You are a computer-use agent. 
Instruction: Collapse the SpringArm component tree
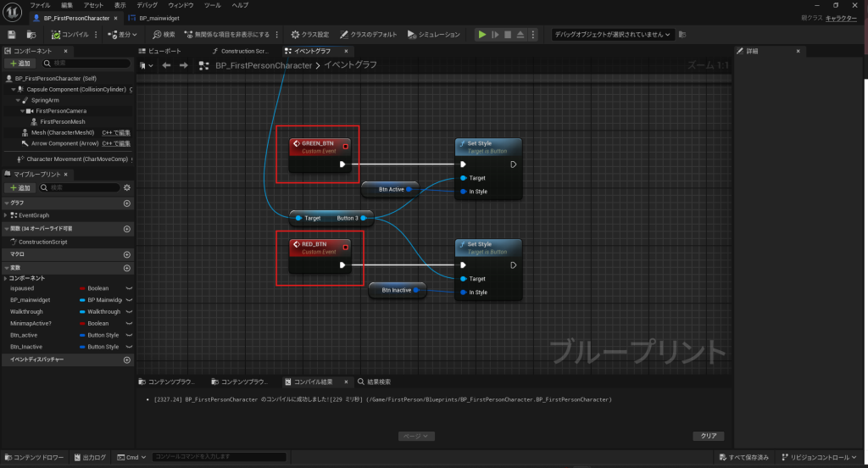tap(17, 100)
